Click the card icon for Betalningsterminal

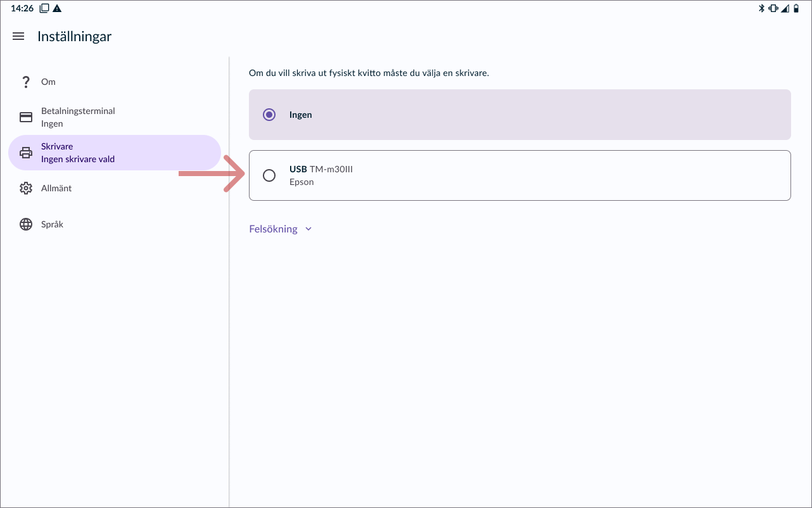click(26, 117)
